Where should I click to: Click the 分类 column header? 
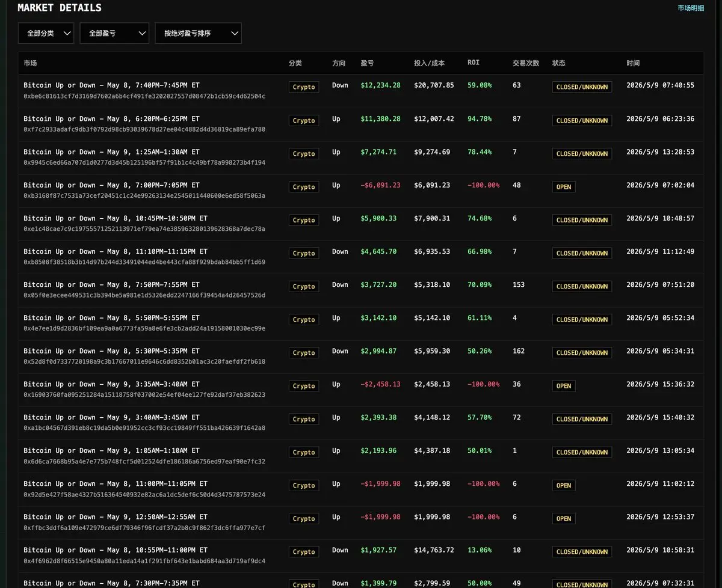pyautogui.click(x=295, y=63)
